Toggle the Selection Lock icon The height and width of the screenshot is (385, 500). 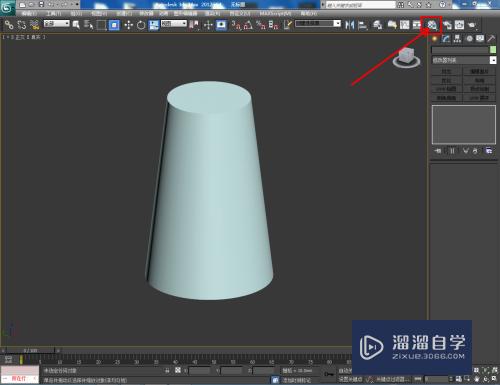coord(167,370)
